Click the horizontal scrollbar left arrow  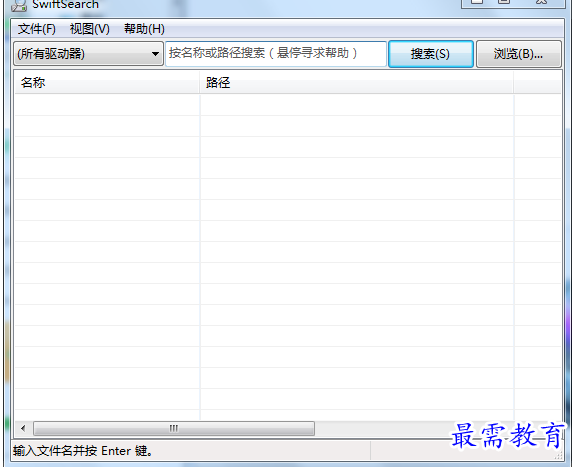point(23,428)
